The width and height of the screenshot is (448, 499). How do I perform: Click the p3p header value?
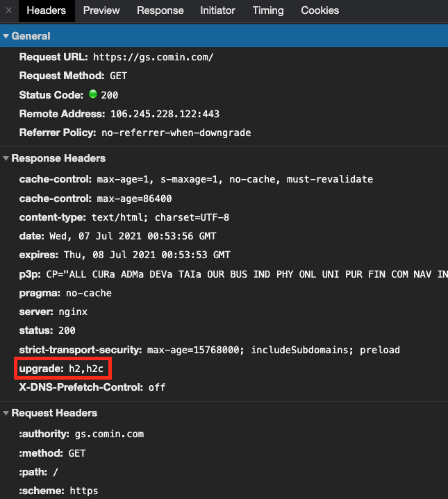[x=247, y=274]
